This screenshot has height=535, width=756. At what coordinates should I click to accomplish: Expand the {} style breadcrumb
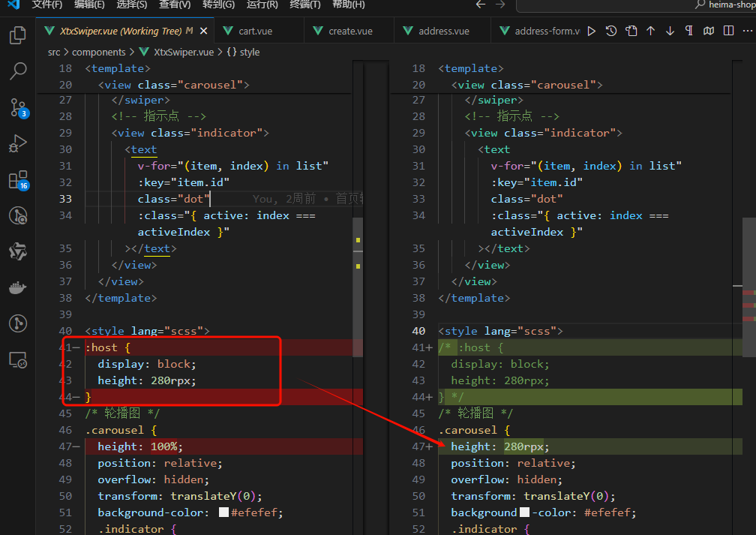point(243,52)
